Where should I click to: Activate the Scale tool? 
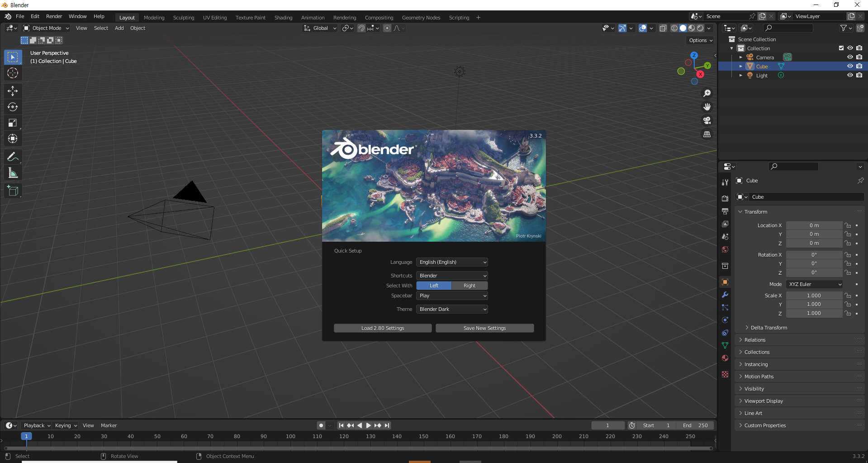pos(13,123)
